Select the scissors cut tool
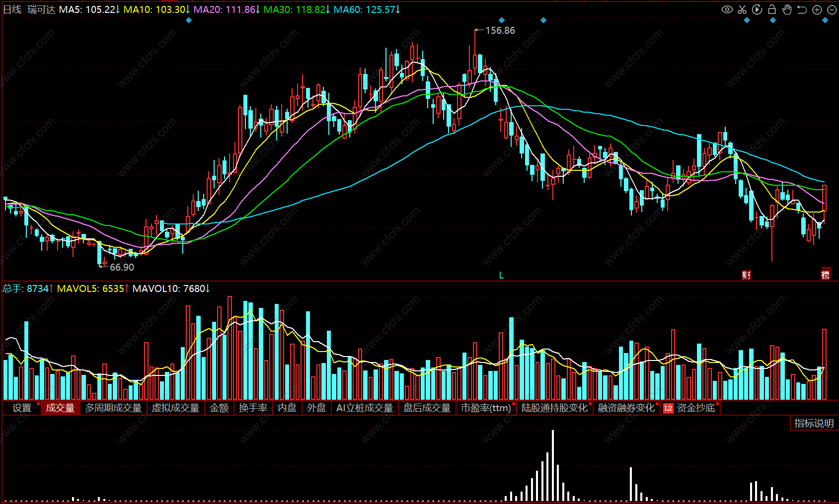This screenshot has width=839, height=504. coord(742,9)
